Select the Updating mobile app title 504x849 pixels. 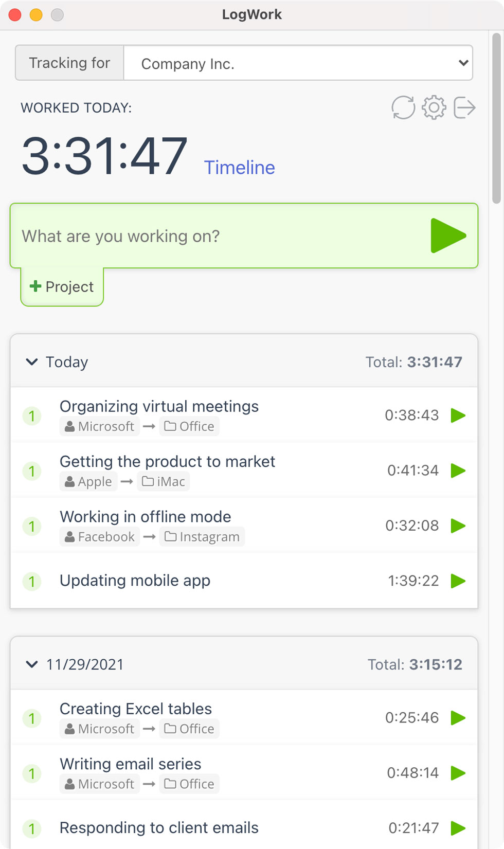click(x=135, y=581)
